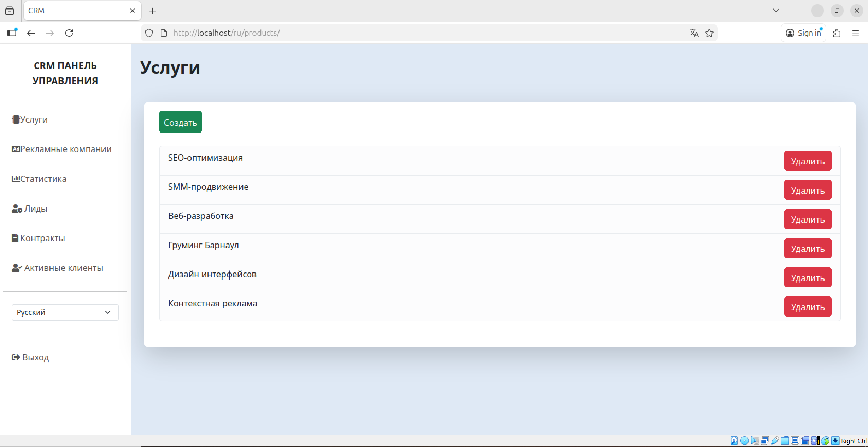Open the extensions puzzle icon
Image resolution: width=868 pixels, height=447 pixels.
837,33
